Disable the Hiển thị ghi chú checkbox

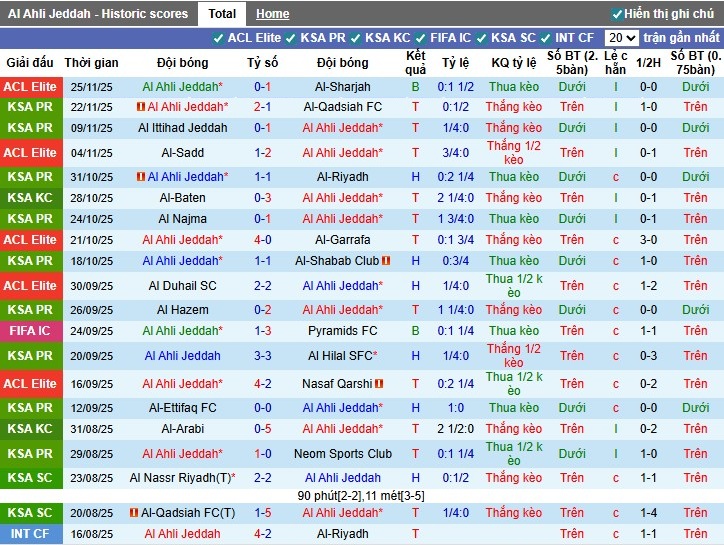tap(617, 14)
